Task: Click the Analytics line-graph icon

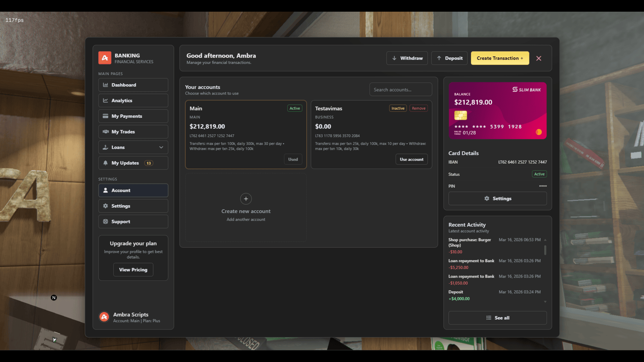Action: pyautogui.click(x=105, y=100)
